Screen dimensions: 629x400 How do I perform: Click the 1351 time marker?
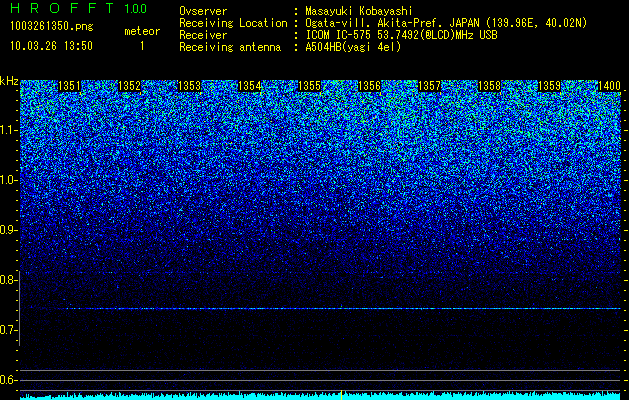coord(69,86)
